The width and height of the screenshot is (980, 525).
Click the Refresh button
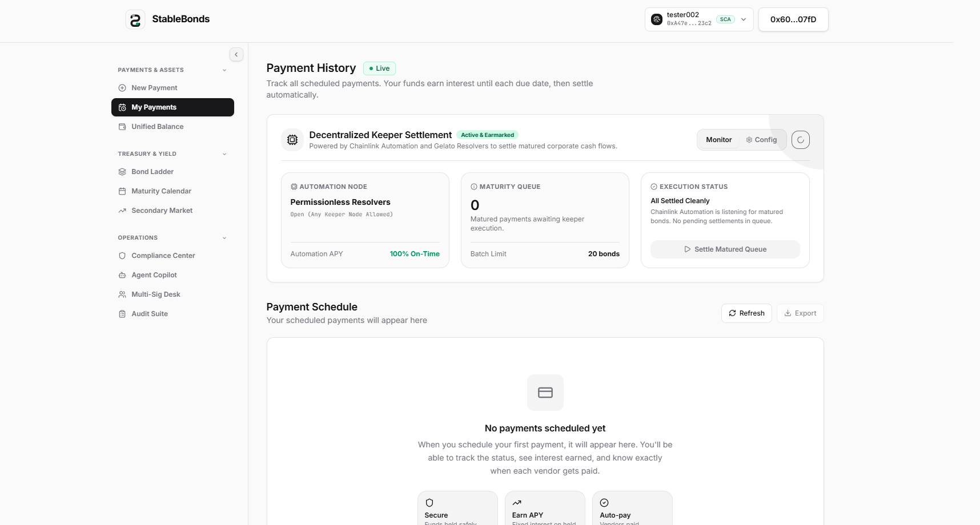pos(747,313)
